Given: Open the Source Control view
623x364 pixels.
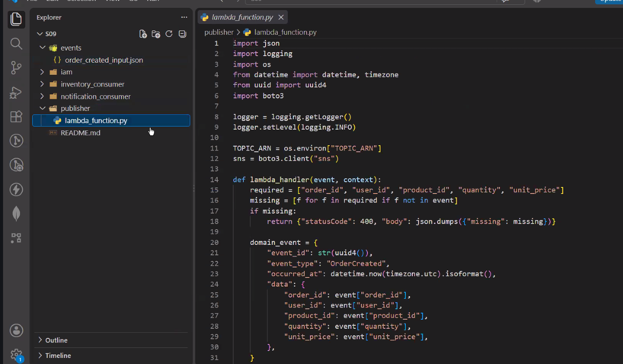Looking at the screenshot, I should [x=16, y=68].
